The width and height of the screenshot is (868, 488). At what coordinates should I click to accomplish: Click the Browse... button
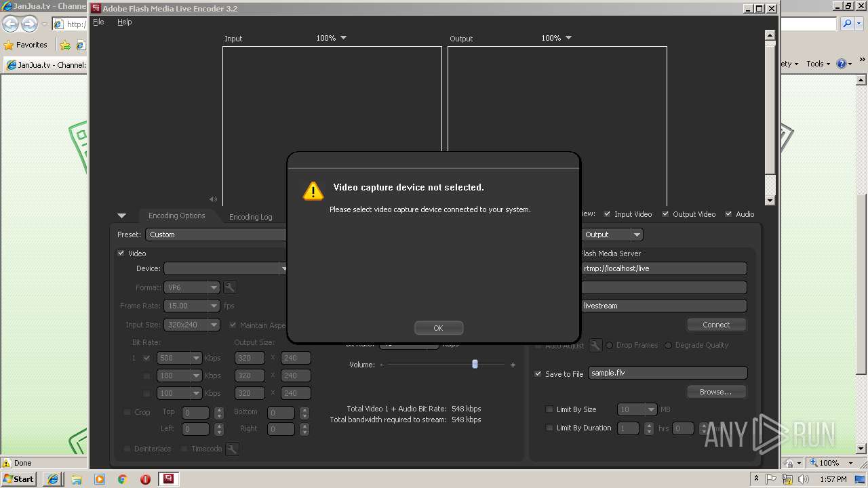coord(716,392)
